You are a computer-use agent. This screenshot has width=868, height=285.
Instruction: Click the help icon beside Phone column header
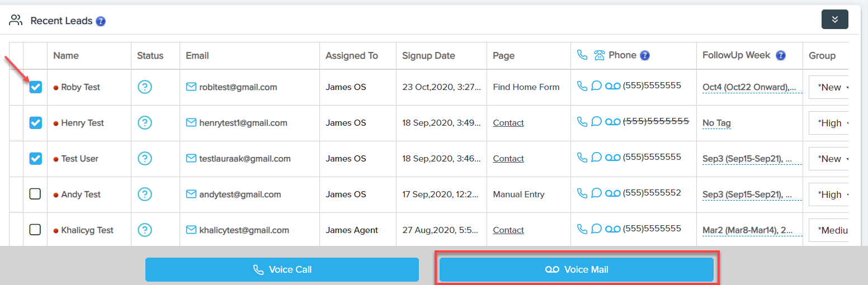645,55
